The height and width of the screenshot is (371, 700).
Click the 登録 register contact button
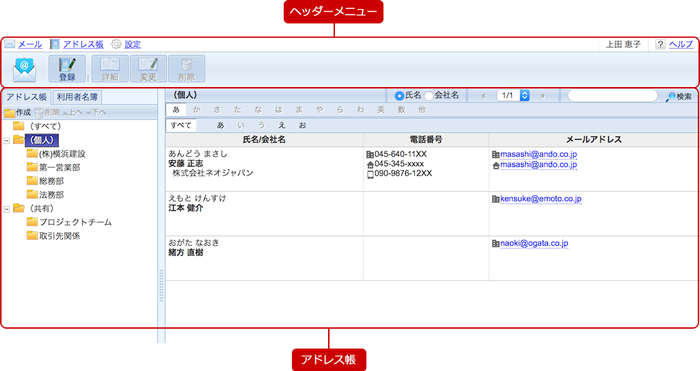(67, 69)
